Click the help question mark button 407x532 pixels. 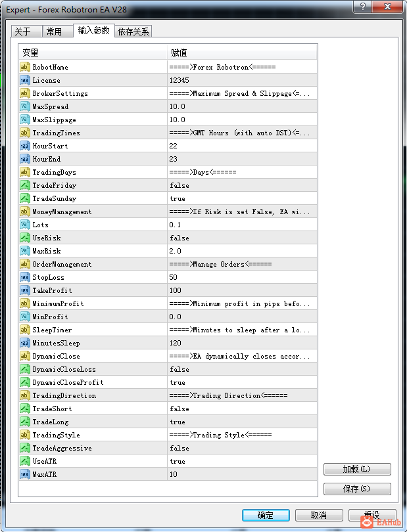click(x=362, y=7)
